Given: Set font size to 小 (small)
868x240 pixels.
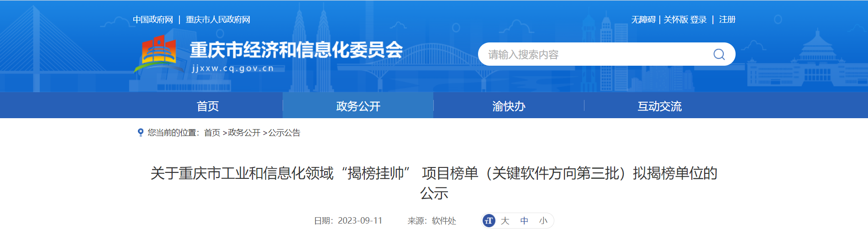Looking at the screenshot, I should [543, 221].
